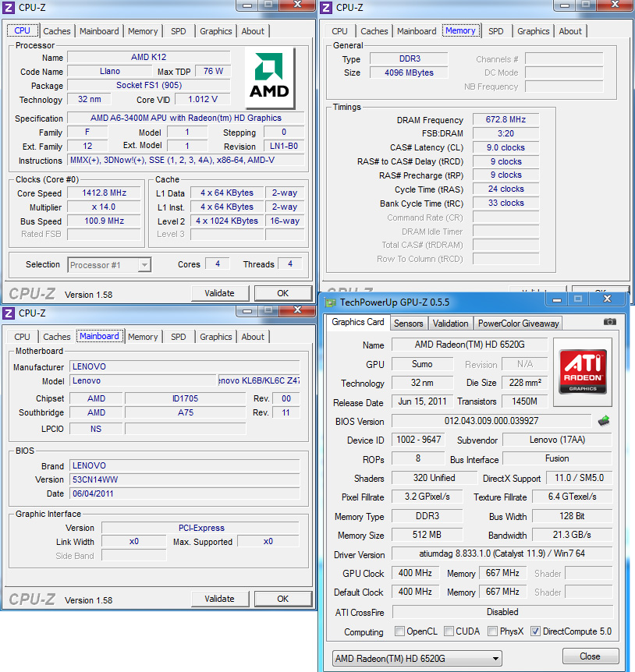Click the CPU-Z icon of the Memory tab window
This screenshot has height=672, width=635.
coord(326,7)
